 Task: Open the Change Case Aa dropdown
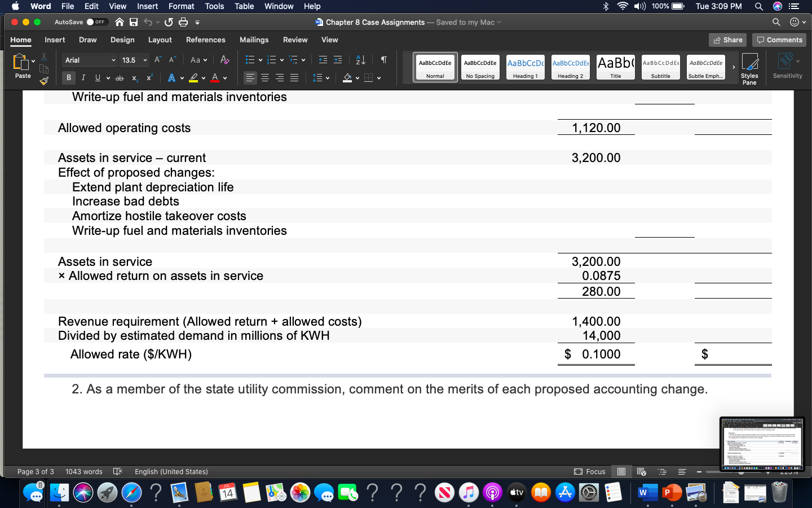[198, 60]
